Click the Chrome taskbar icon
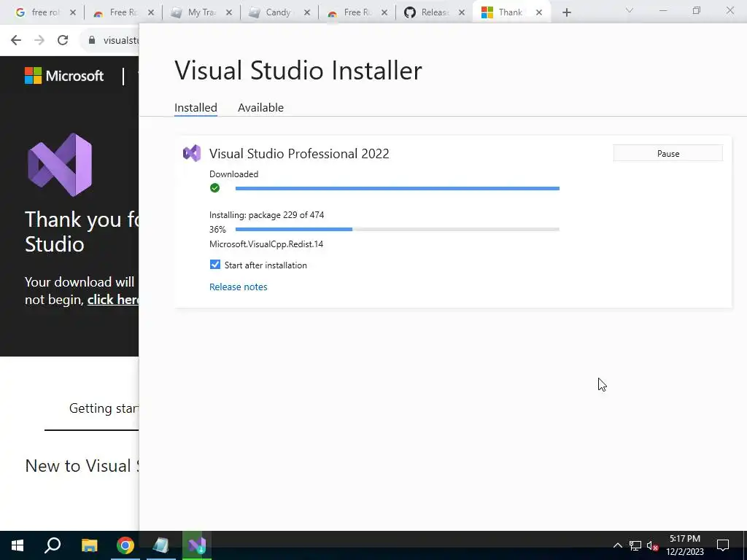The width and height of the screenshot is (747, 560). 125,545
